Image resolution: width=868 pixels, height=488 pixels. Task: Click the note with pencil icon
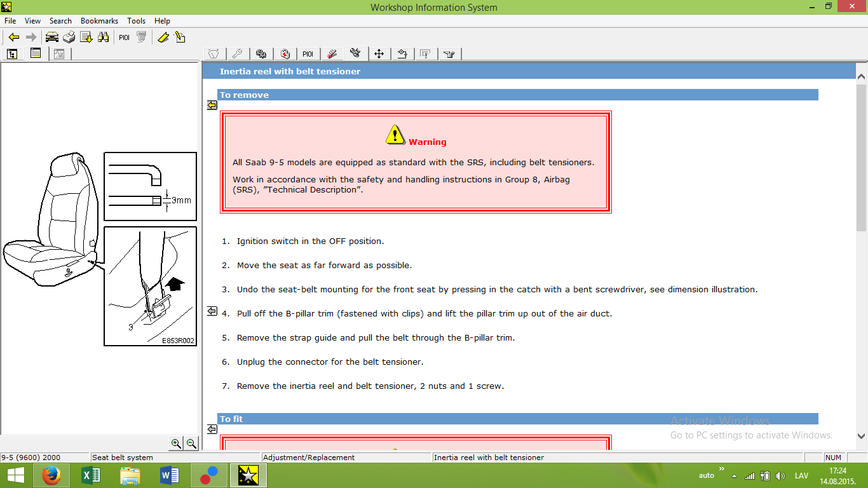click(x=180, y=37)
